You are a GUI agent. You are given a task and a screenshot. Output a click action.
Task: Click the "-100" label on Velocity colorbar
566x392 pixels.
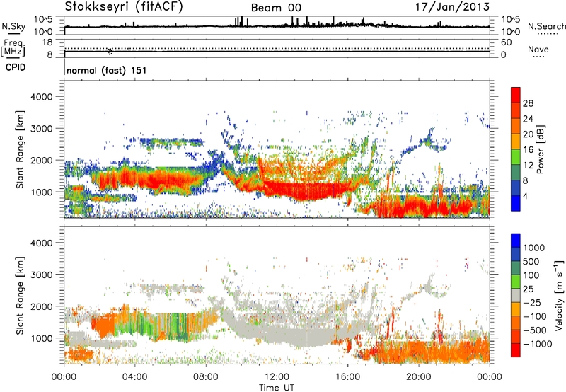pyautogui.click(x=535, y=316)
